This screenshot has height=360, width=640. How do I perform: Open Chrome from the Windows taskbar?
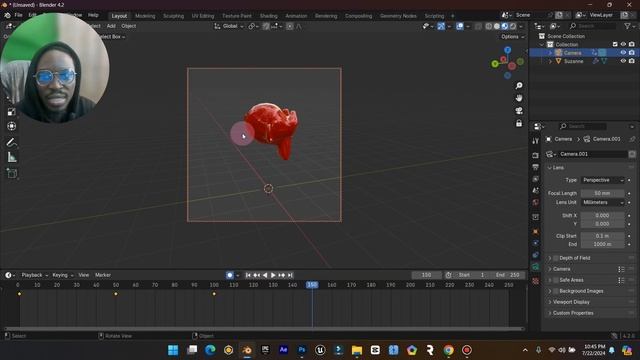click(448, 350)
